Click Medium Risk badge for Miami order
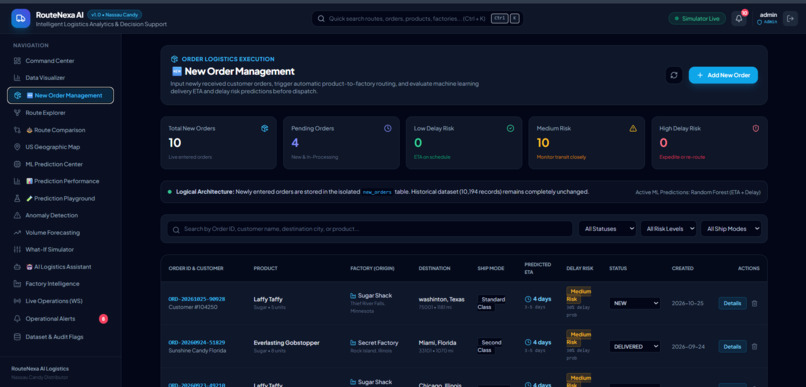 [x=578, y=338]
